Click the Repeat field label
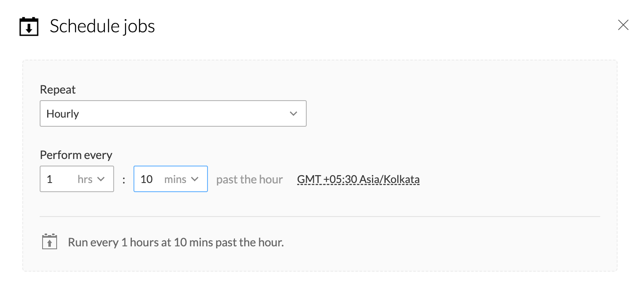Viewport: 644px width, 289px height. click(58, 90)
